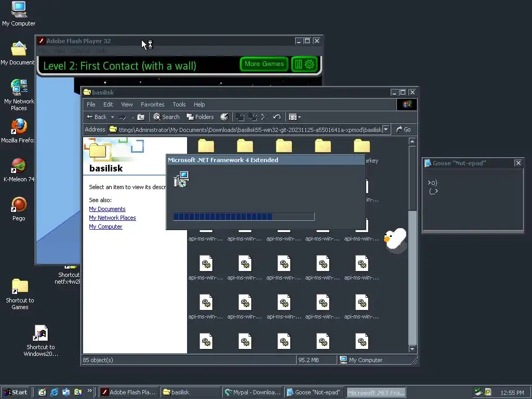Select the Shortcut to Windows20... desktop icon
532x399 pixels.
click(x=41, y=340)
